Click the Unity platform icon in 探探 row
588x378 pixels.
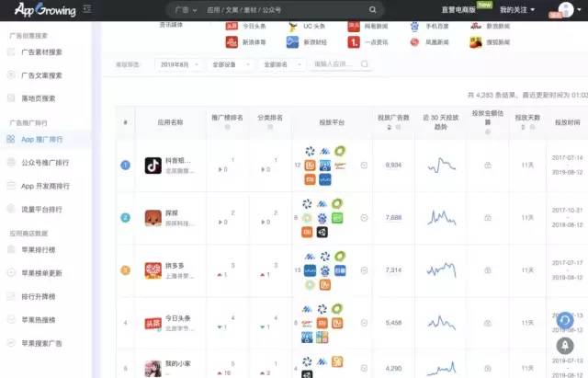coord(322,233)
